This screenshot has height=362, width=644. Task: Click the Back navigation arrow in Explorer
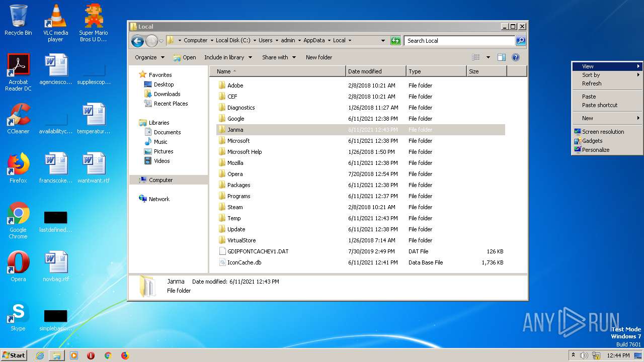point(137,41)
